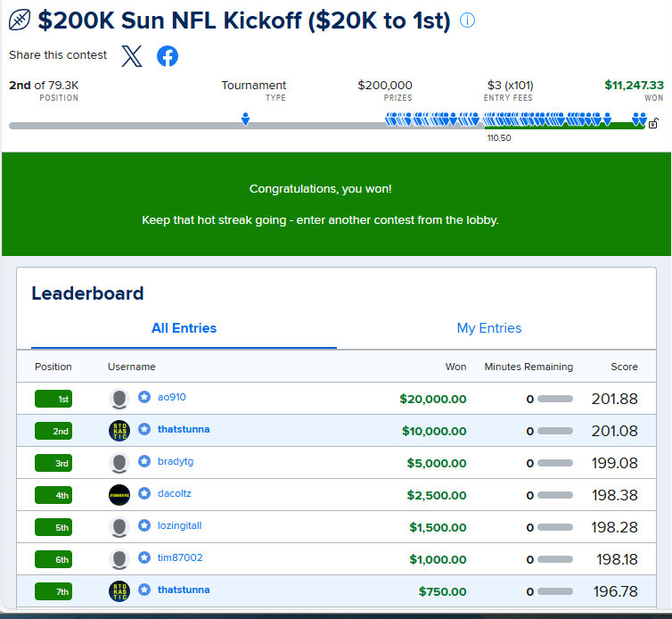The height and width of the screenshot is (619, 672).
Task: Click the 110.50 score label under bar
Action: 499,138
